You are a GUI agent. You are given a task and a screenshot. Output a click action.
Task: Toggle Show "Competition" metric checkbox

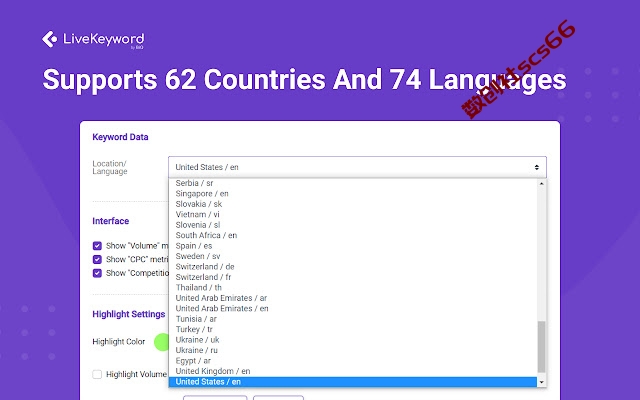click(97, 273)
